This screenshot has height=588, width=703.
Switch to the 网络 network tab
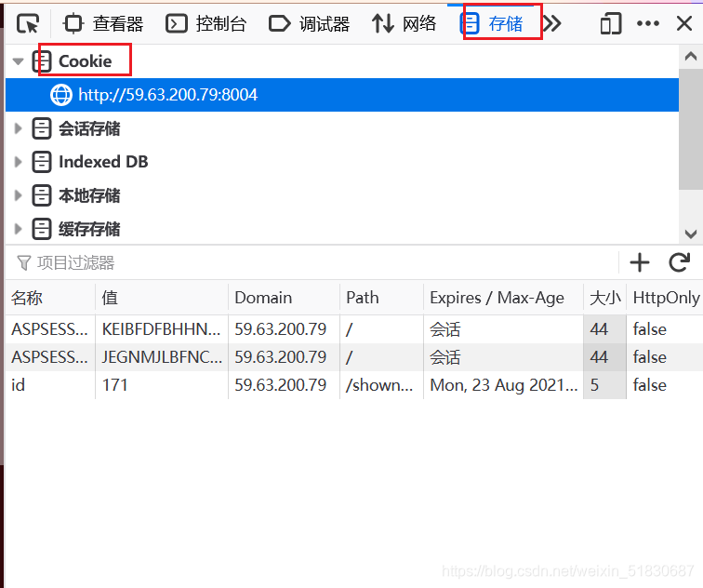pos(404,24)
